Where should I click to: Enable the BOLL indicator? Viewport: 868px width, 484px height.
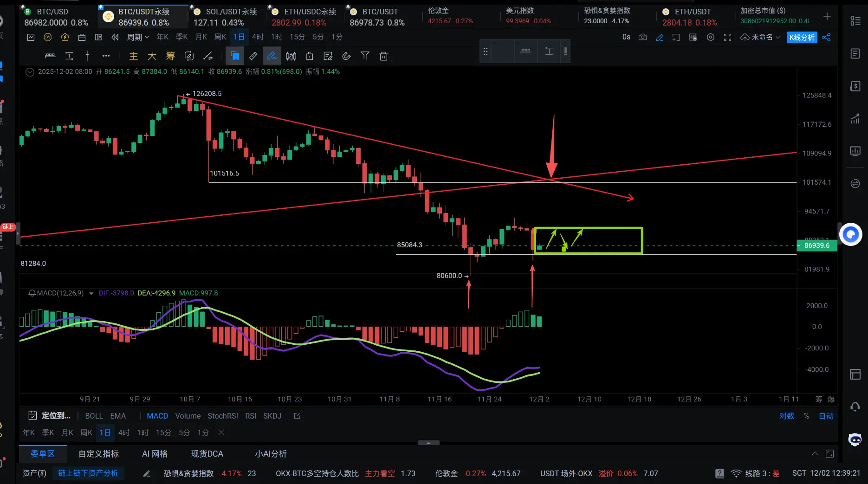94,416
